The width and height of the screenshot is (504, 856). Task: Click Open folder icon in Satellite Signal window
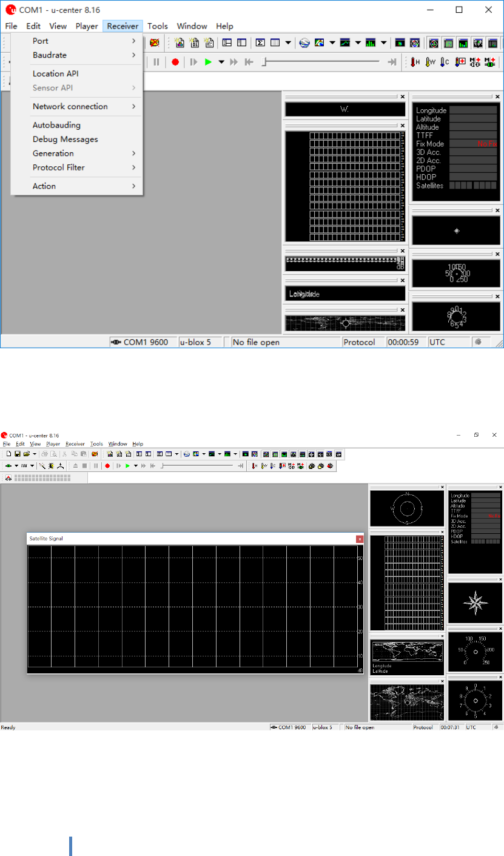[x=26, y=454]
